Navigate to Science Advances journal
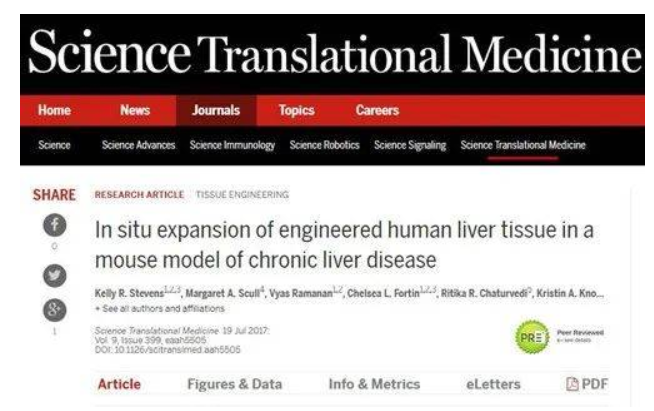 click(x=138, y=145)
